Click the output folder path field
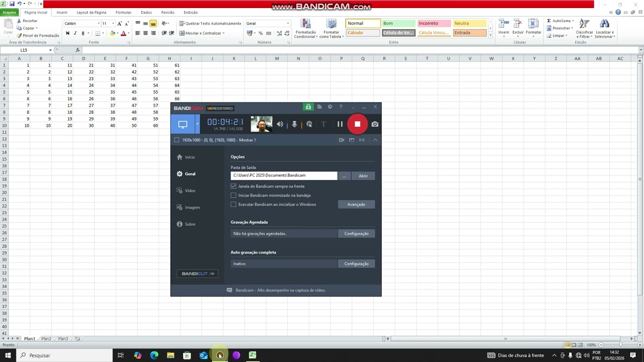 [x=284, y=175]
